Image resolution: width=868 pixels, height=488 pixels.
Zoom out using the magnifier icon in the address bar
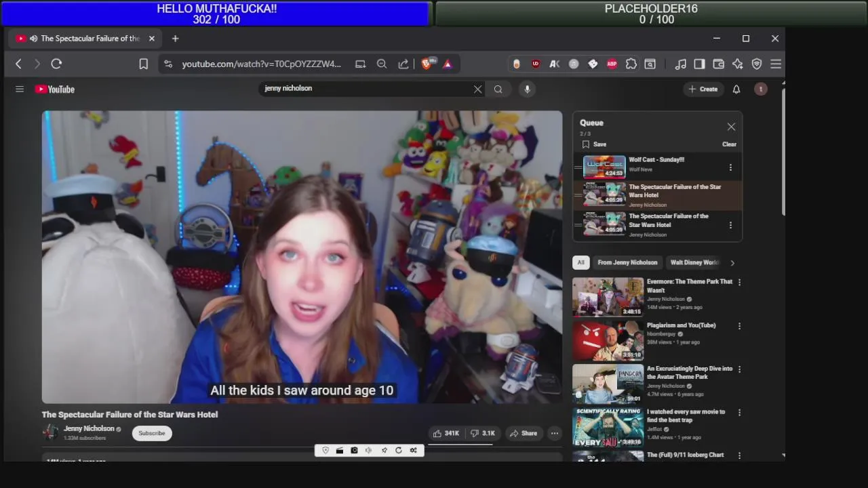(382, 64)
